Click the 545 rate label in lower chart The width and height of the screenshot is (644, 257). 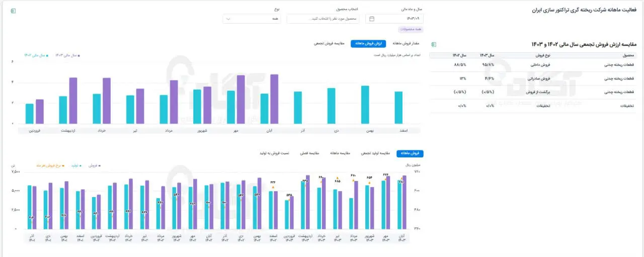click(x=289, y=195)
